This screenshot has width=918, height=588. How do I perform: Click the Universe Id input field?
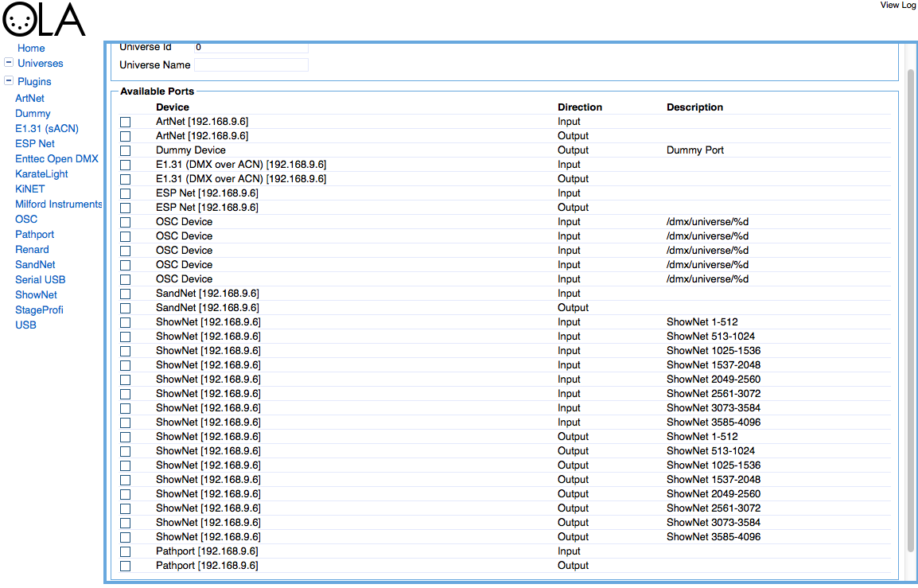[x=251, y=49]
